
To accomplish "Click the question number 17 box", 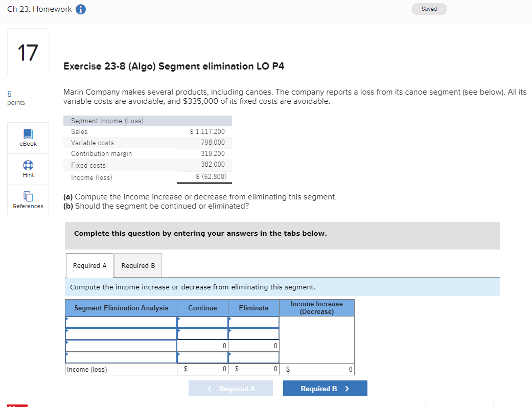I will [28, 52].
